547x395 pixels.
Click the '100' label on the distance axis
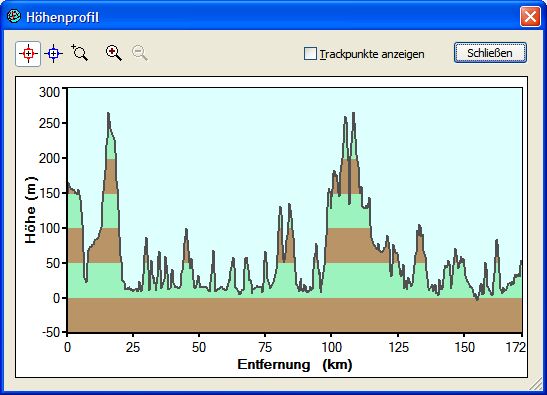click(331, 347)
